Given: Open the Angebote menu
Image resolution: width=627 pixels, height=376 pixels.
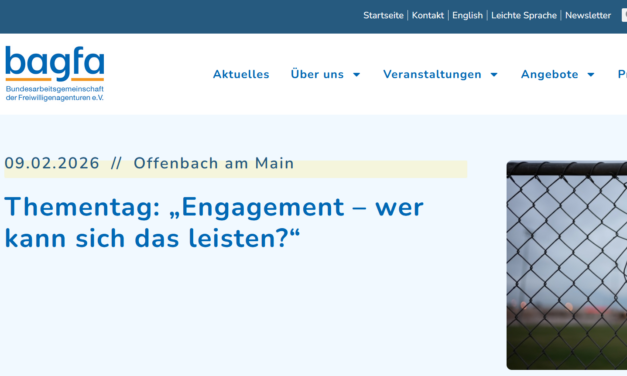Looking at the screenshot, I should click(x=549, y=74).
